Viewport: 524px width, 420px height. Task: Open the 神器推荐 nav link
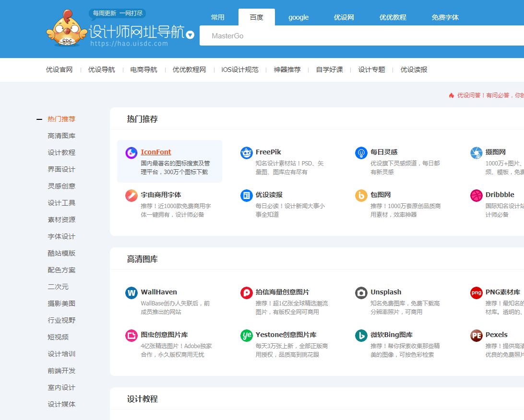click(287, 70)
